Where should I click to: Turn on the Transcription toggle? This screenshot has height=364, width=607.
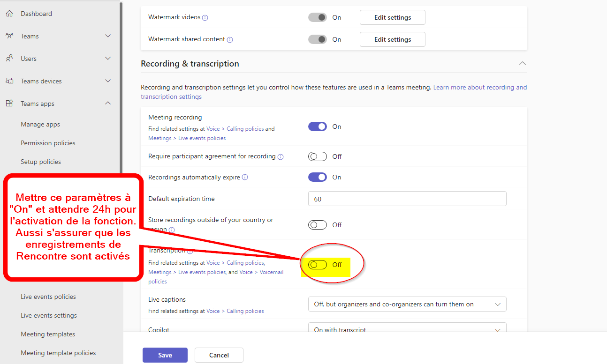coord(318,265)
